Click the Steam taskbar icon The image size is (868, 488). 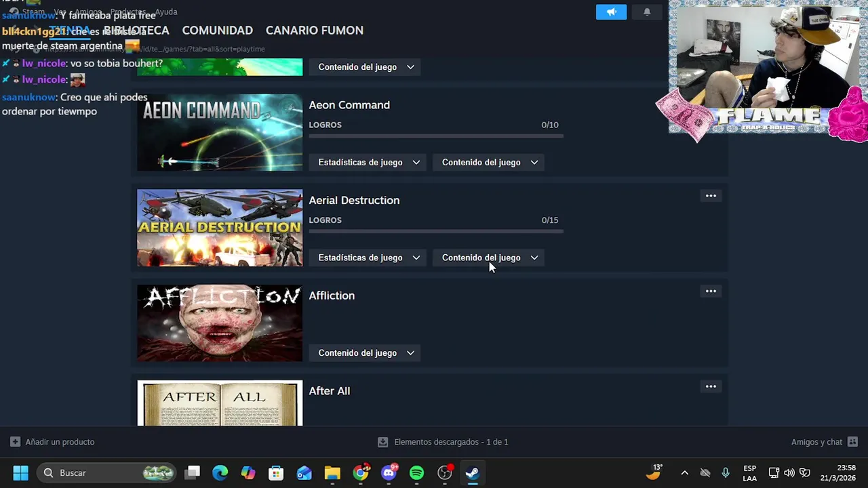[473, 473]
